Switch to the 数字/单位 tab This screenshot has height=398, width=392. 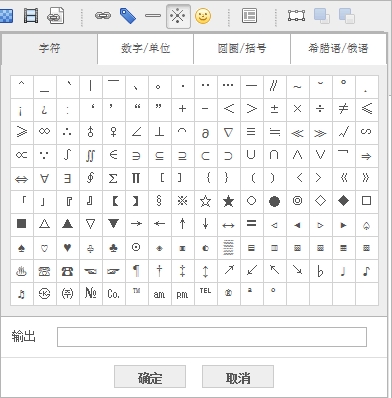[x=145, y=49]
